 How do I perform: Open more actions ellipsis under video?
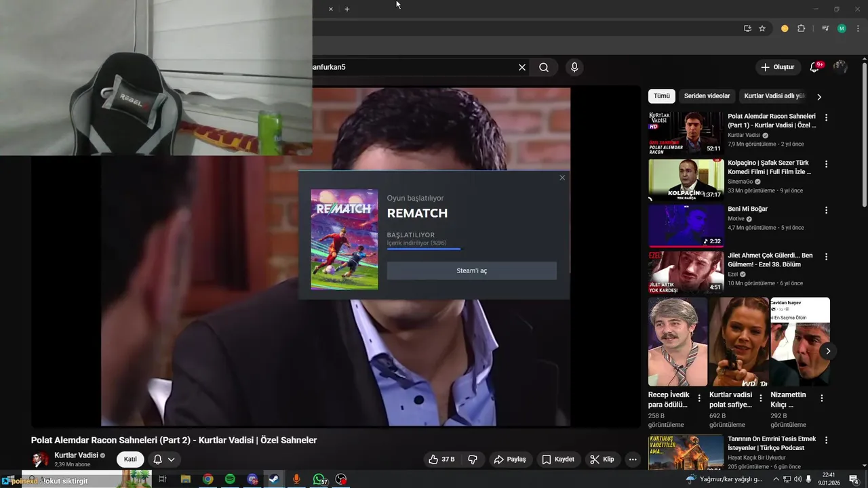[x=633, y=460]
